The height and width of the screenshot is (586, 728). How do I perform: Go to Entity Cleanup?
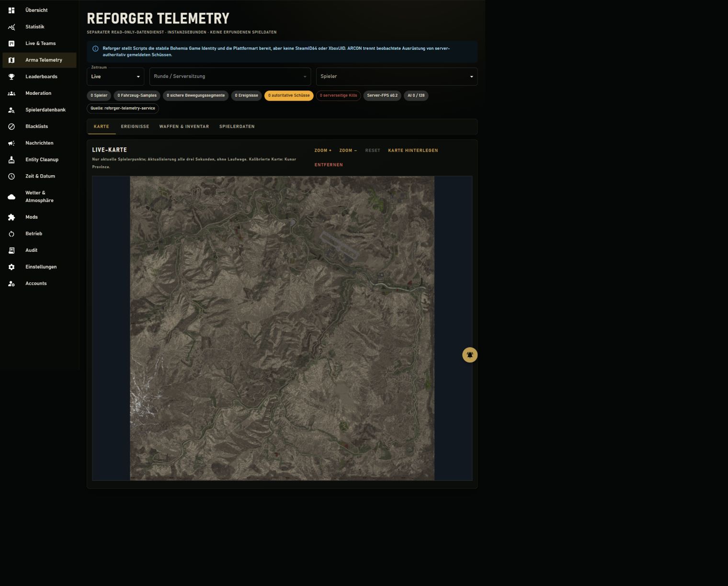point(39,159)
